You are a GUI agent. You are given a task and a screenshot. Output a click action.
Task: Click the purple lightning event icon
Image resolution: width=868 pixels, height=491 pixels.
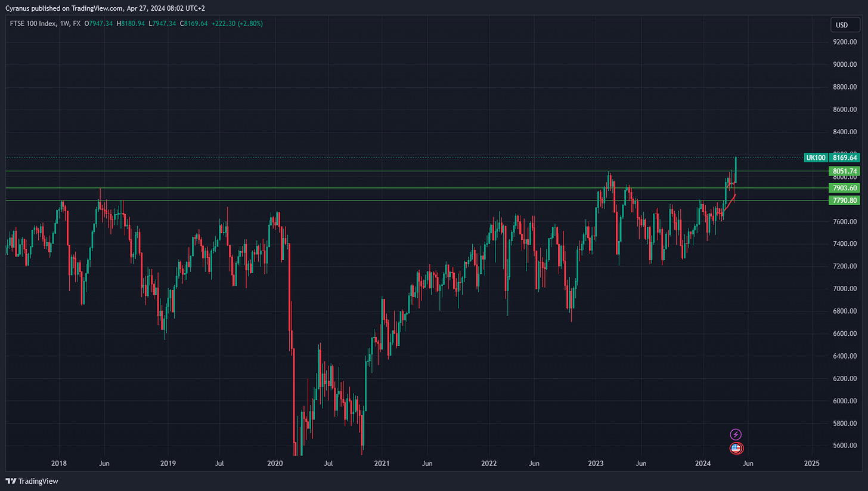coord(736,434)
